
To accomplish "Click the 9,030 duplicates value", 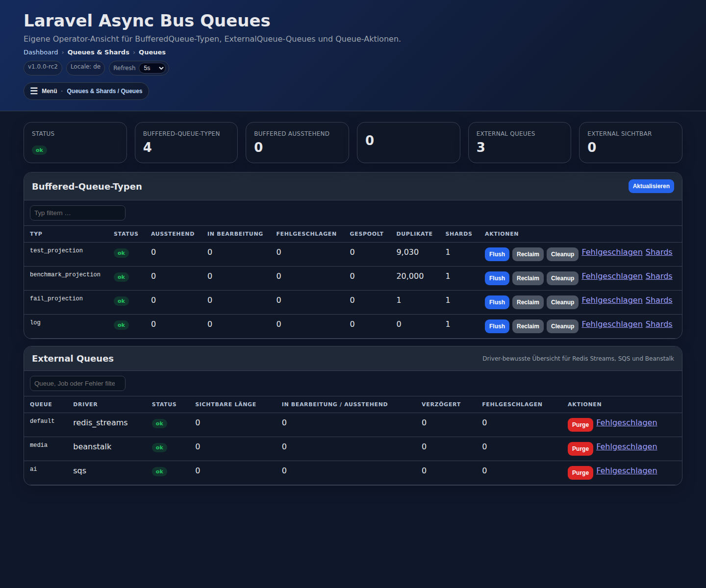I will [x=407, y=252].
